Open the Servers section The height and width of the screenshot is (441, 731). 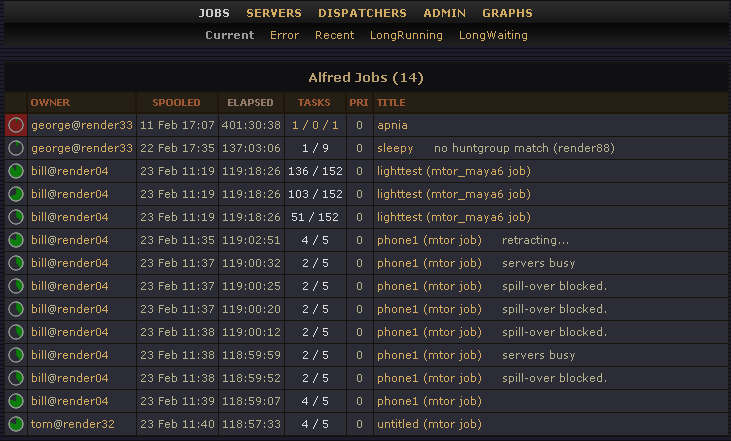(x=274, y=14)
